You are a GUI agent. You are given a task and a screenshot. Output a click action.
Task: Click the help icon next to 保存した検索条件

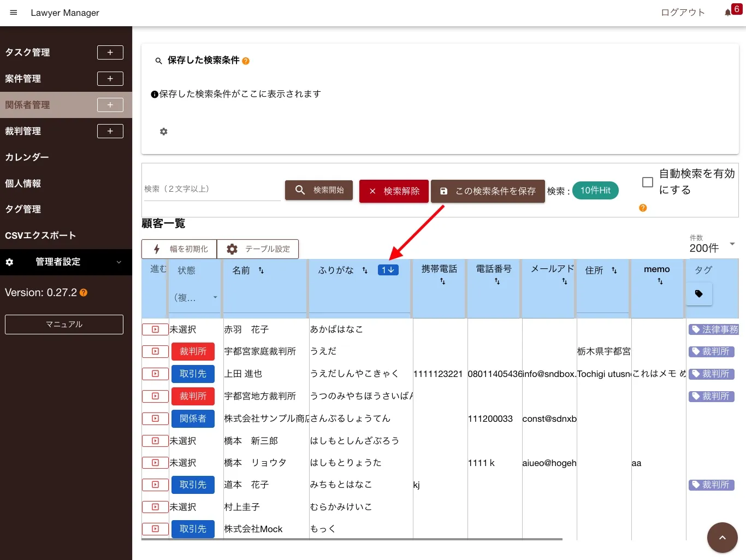246,61
